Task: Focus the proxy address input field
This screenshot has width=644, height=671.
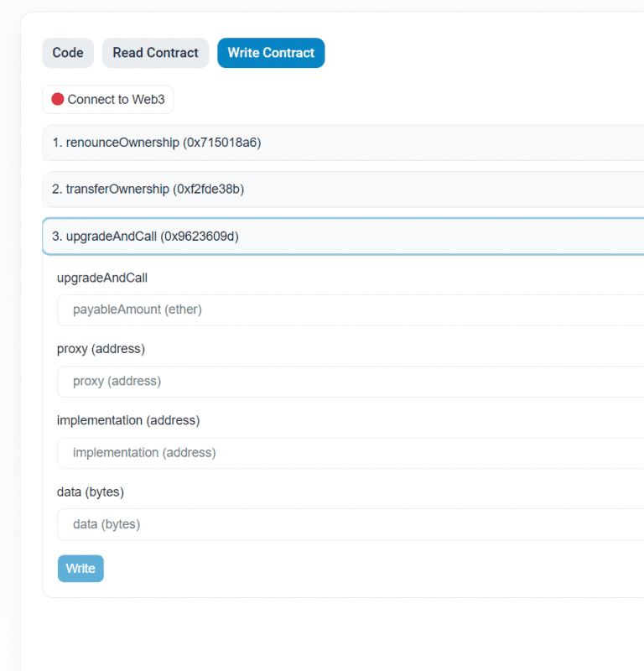Action: pyautogui.click(x=252, y=381)
